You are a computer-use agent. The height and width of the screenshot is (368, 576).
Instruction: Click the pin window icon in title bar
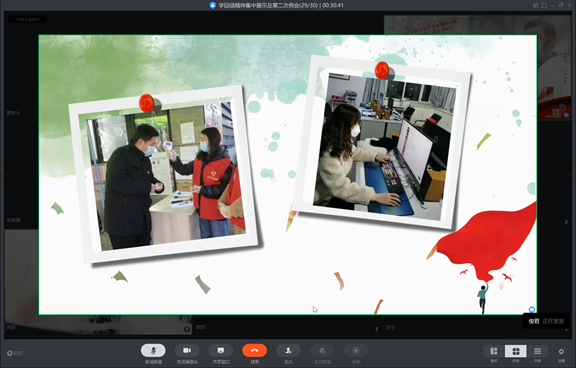coord(536,5)
